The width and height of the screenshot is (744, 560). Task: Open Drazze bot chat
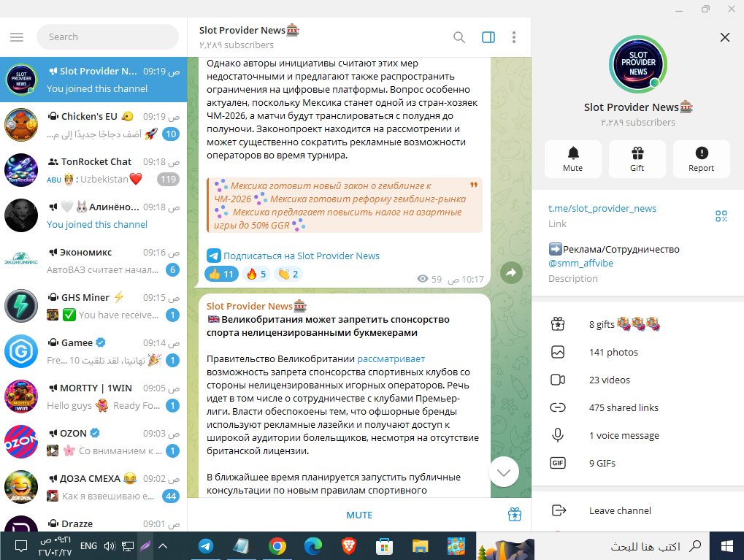click(x=93, y=522)
